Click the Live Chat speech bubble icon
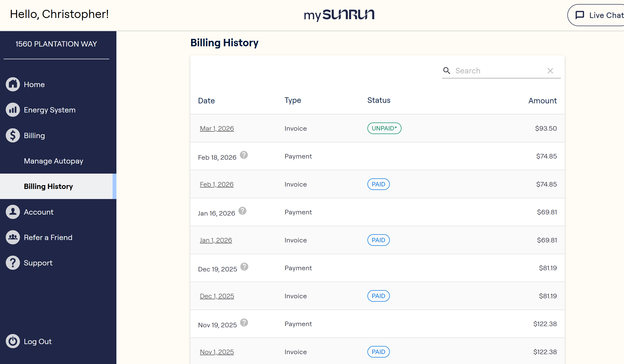The width and height of the screenshot is (624, 364). click(580, 15)
